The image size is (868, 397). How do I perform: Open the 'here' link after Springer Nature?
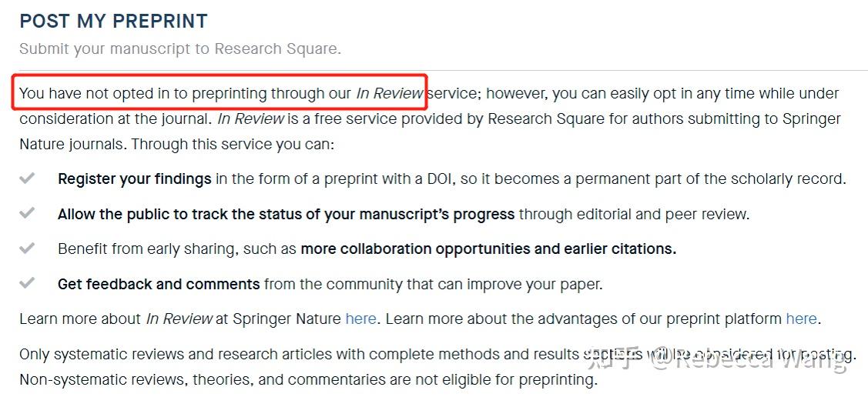[x=361, y=319]
